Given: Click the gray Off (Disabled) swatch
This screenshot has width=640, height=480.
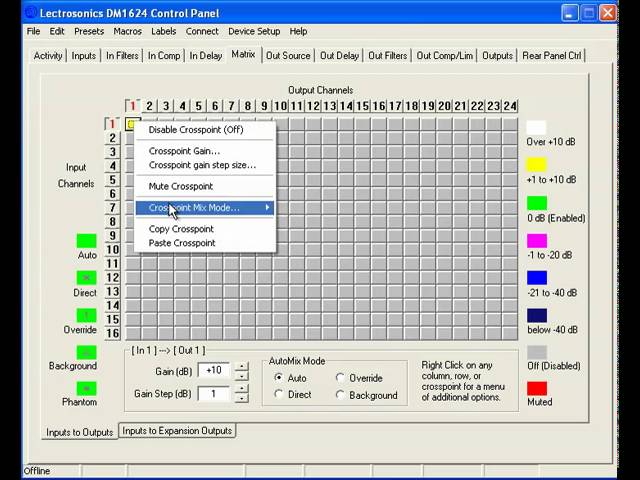Looking at the screenshot, I should coord(536,352).
